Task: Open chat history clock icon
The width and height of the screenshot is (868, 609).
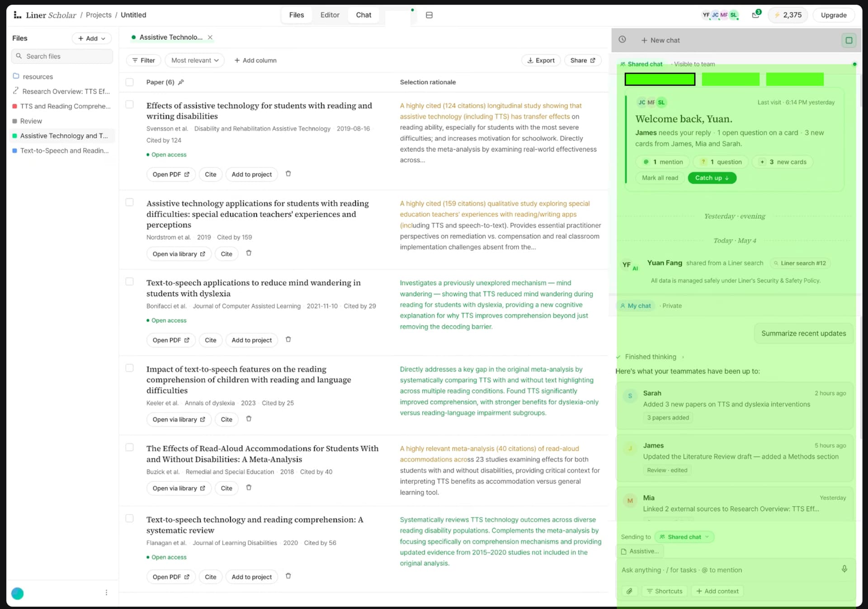Action: [622, 40]
